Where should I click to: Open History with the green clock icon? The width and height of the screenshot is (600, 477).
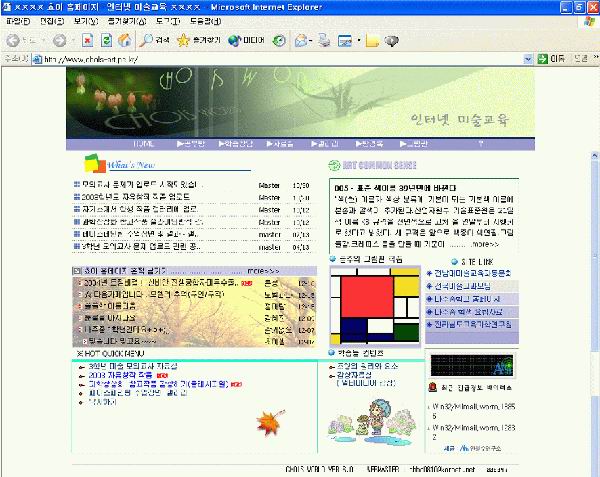(279, 40)
